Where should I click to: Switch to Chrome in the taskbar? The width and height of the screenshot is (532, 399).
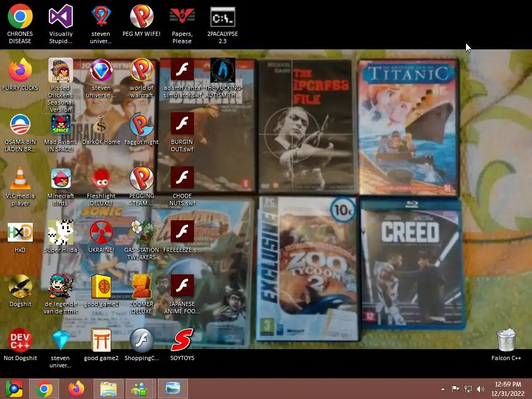point(44,389)
